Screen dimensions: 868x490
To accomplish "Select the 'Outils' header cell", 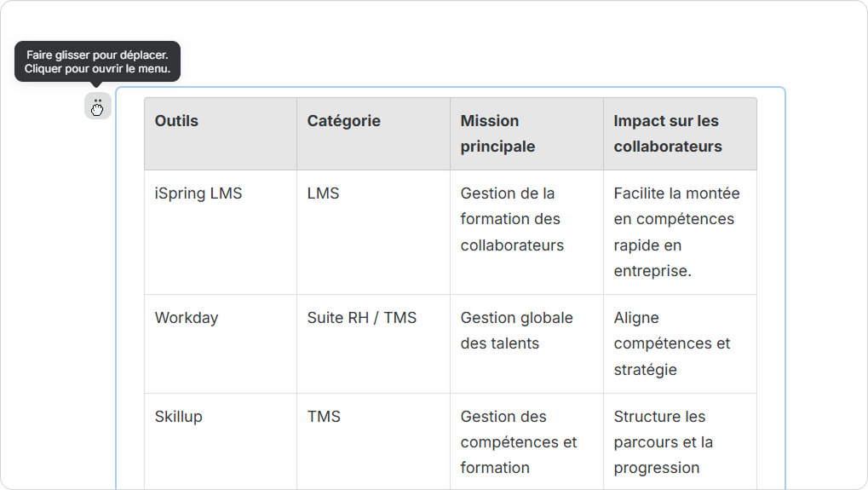I will click(x=176, y=121).
